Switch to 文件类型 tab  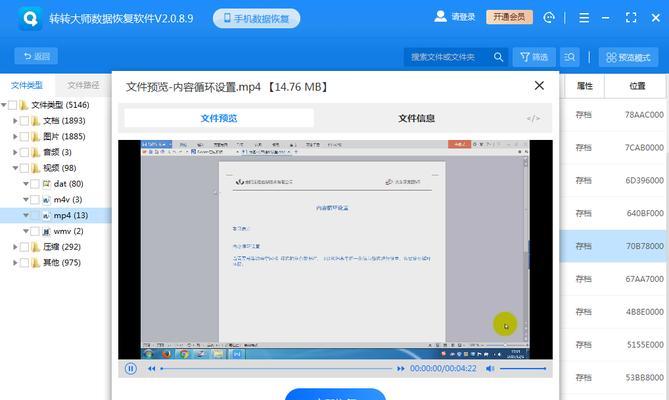coord(27,85)
